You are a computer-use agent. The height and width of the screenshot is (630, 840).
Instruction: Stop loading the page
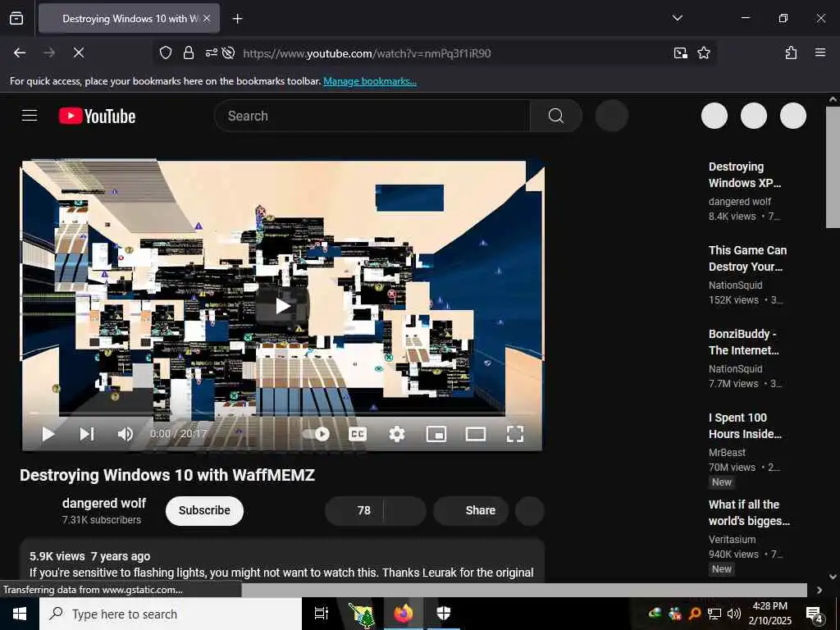click(x=78, y=52)
